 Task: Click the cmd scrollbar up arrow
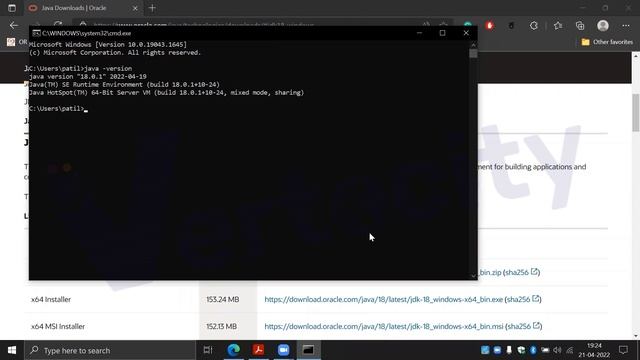pyautogui.click(x=473, y=44)
